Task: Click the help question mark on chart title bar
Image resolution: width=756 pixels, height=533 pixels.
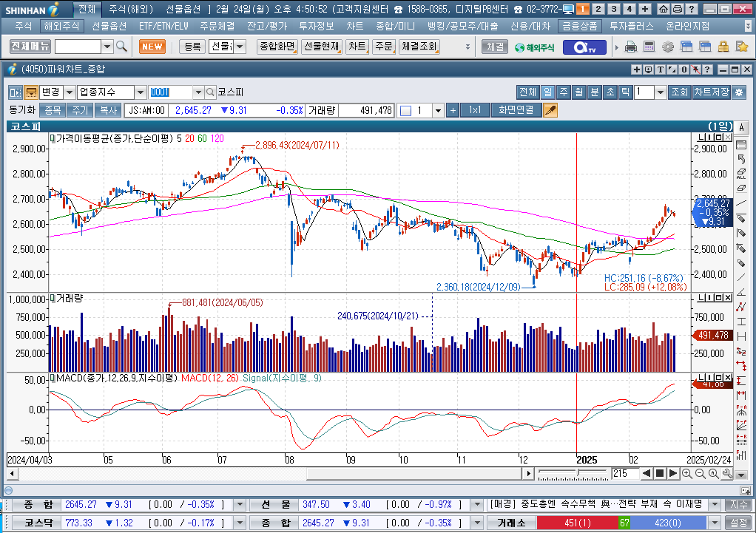Action: pyautogui.click(x=707, y=69)
